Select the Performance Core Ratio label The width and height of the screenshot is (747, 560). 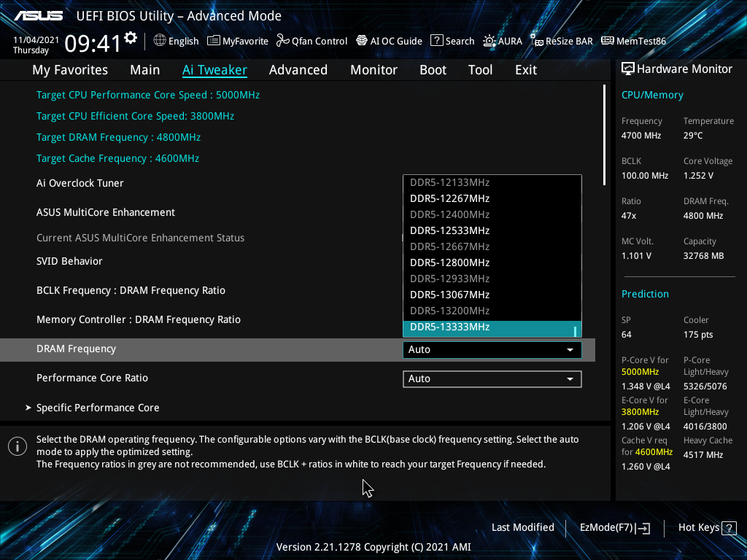click(x=92, y=378)
